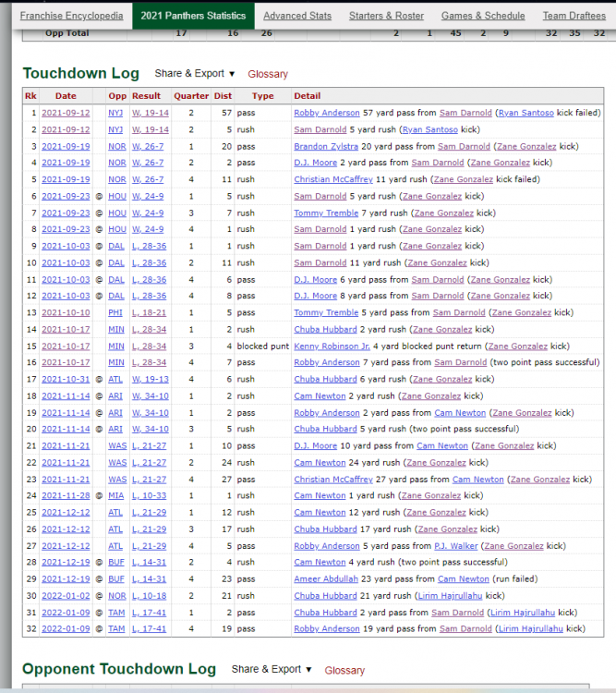This screenshot has height=693, width=616.
Task: Open Share & Export menu for Touchdown Log
Action: 194,73
